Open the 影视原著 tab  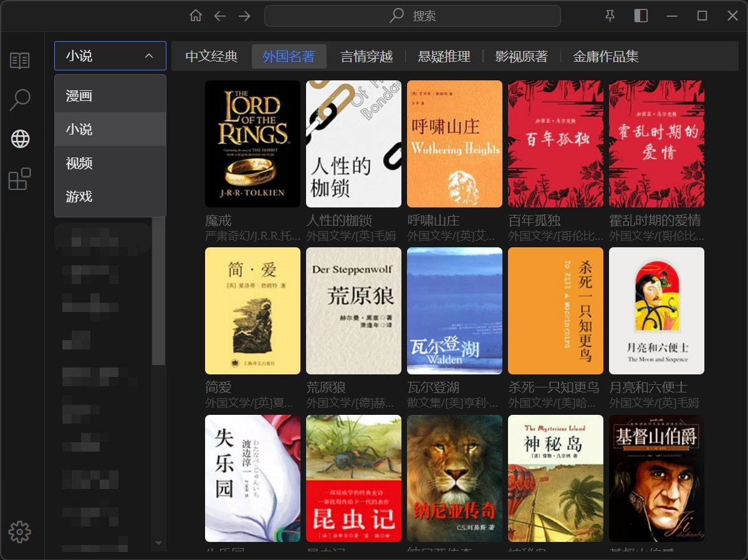[x=521, y=57]
